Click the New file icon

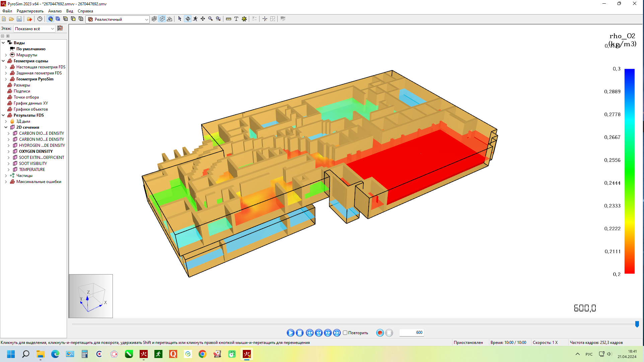tap(4, 19)
